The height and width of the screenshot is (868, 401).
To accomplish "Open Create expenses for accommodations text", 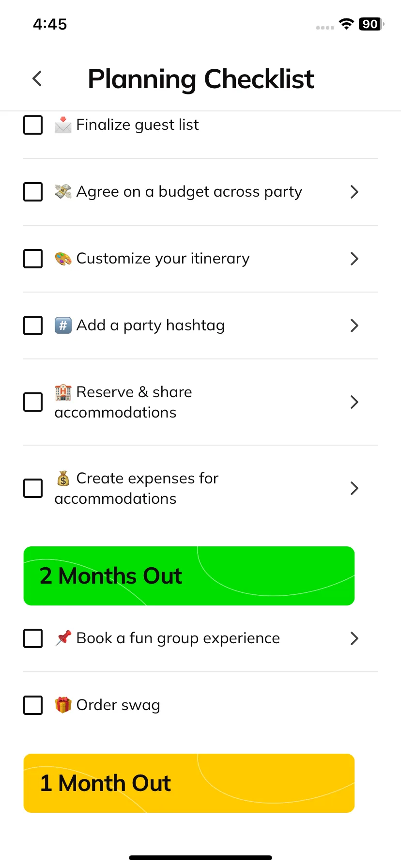I will coord(137,488).
